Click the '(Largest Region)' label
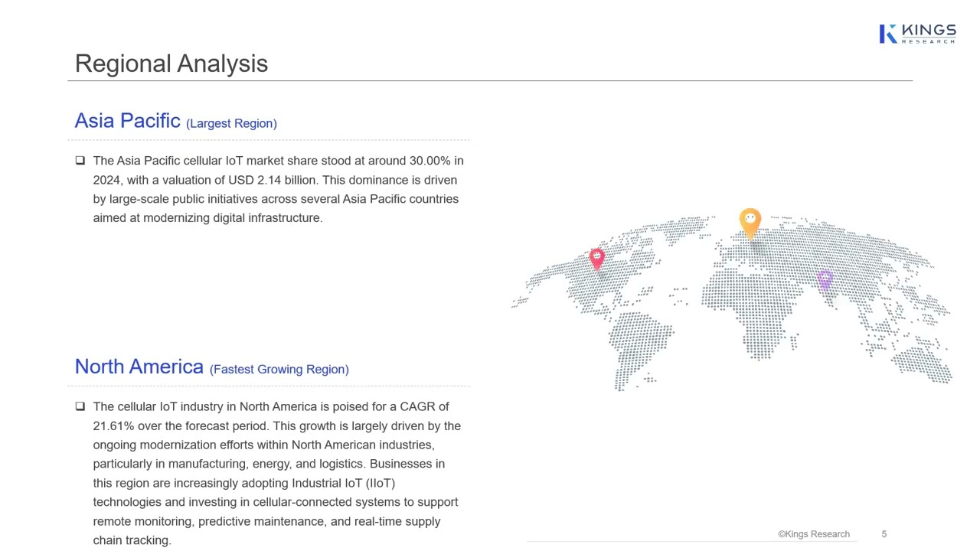 (231, 123)
